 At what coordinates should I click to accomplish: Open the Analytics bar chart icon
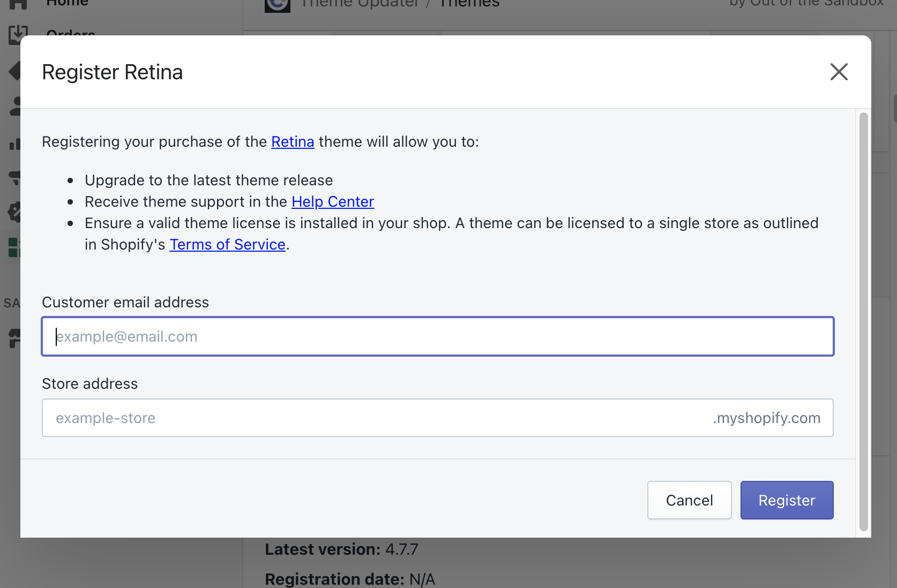point(15,144)
